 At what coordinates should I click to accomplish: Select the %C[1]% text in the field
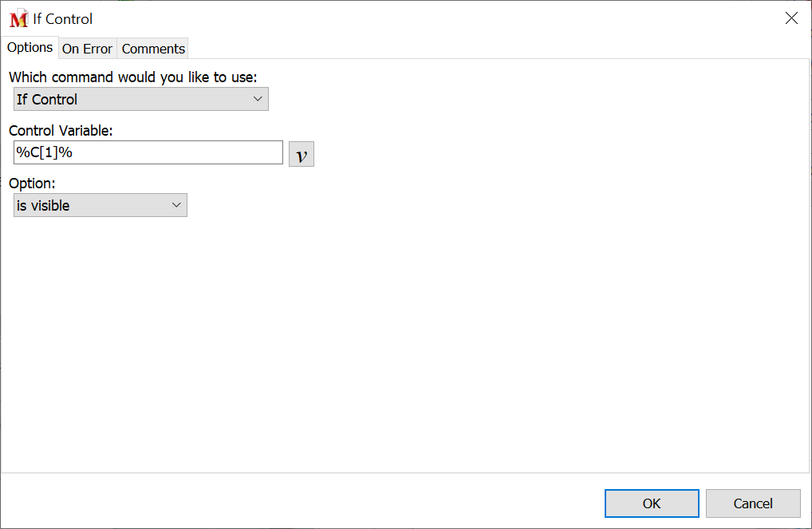click(44, 152)
